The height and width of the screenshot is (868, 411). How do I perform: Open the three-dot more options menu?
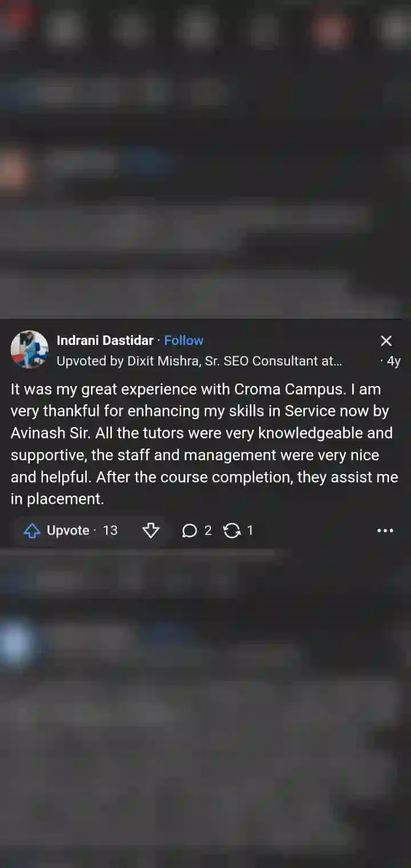pyautogui.click(x=385, y=531)
